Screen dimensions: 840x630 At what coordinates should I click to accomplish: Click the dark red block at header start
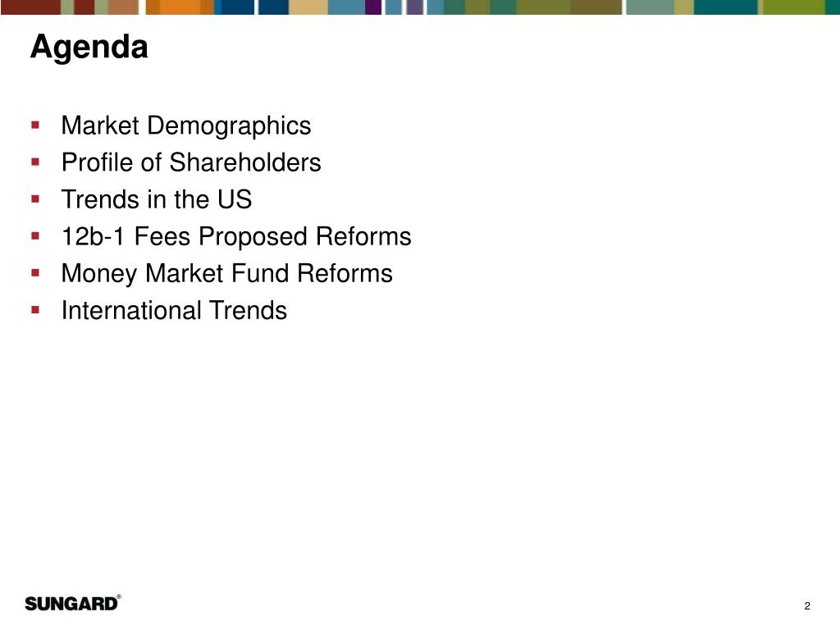coord(30,7)
